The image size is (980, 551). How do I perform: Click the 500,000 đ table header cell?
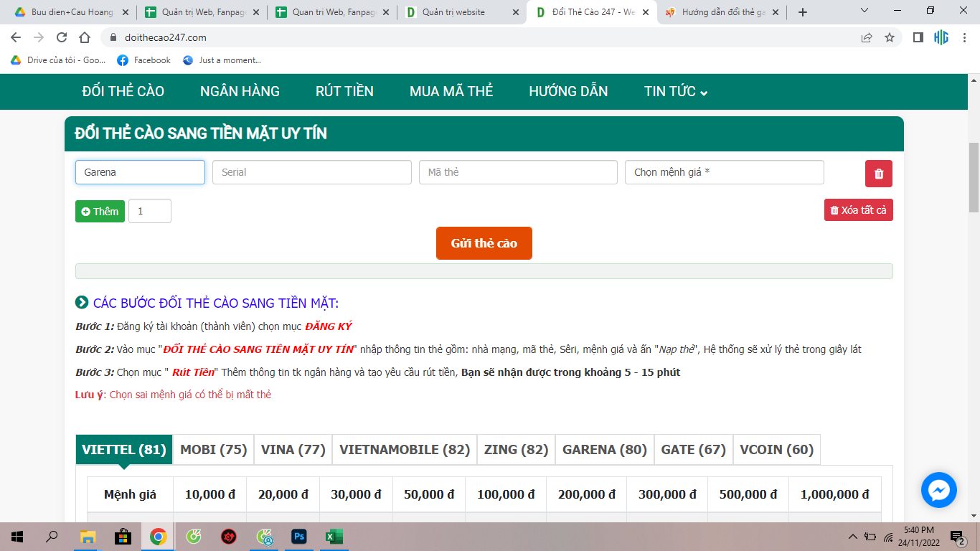748,494
